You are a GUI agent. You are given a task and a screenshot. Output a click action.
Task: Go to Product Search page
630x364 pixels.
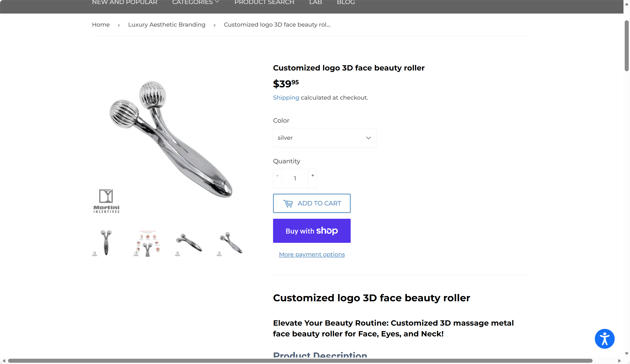264,3
